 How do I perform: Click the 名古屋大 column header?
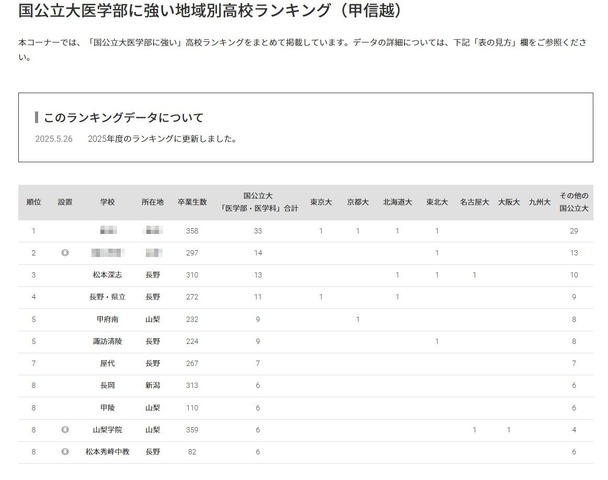click(474, 202)
